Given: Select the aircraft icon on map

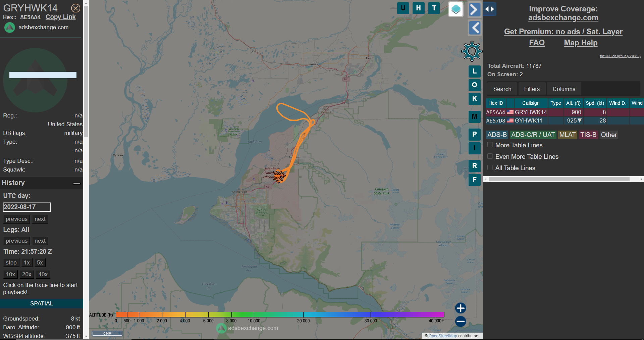Looking at the screenshot, I should point(279,177).
